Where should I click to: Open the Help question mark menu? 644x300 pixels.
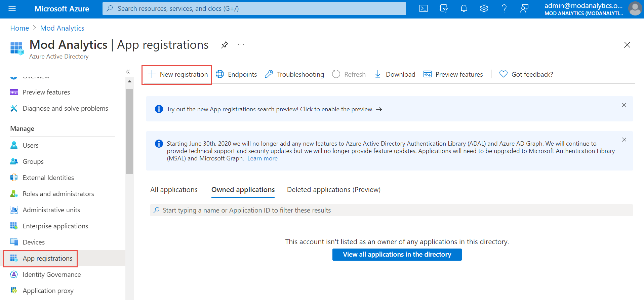[x=504, y=9]
